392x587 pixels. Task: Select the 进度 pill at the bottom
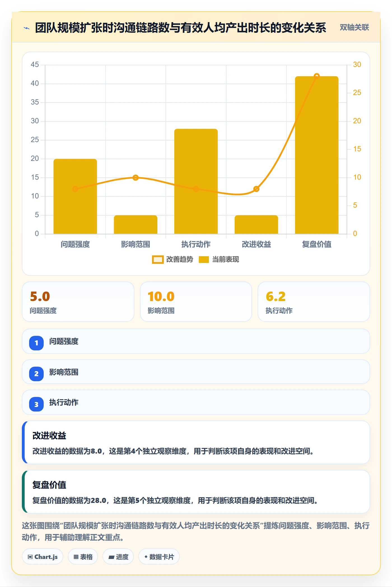[118, 557]
